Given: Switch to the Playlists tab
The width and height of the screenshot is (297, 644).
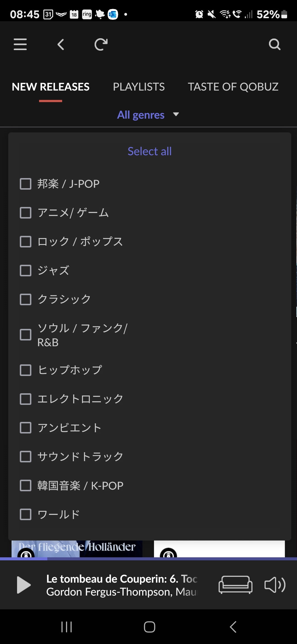Looking at the screenshot, I should click(139, 87).
